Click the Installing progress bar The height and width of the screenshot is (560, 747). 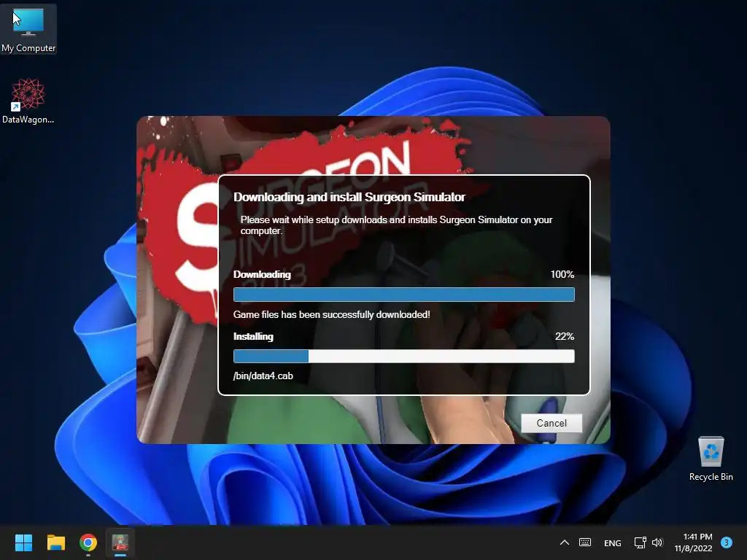tap(404, 356)
